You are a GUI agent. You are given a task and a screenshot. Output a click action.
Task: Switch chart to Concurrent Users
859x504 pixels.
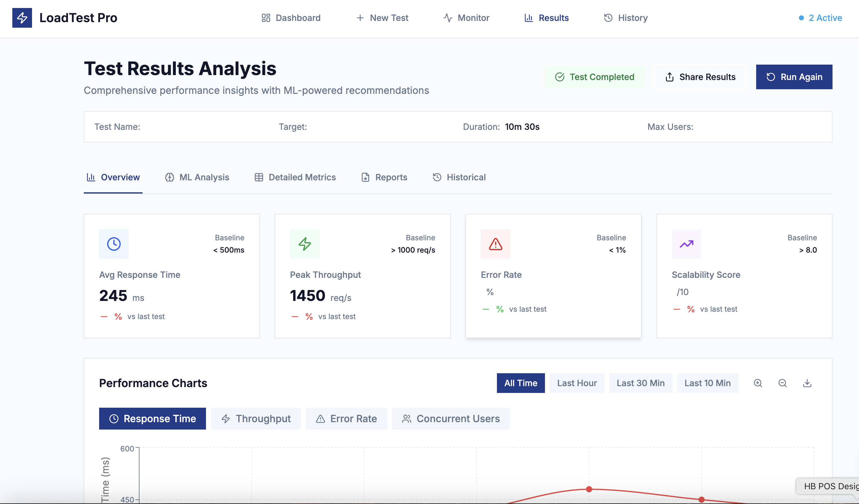point(451,418)
